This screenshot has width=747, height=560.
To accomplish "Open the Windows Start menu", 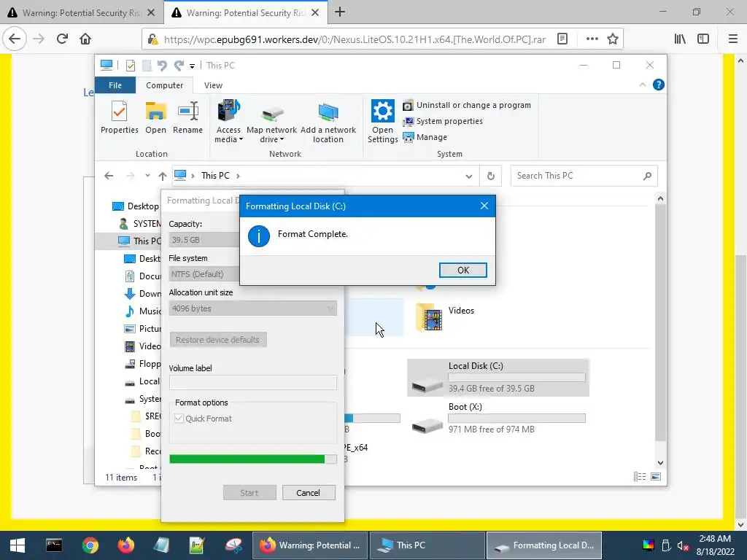I will tap(18, 545).
